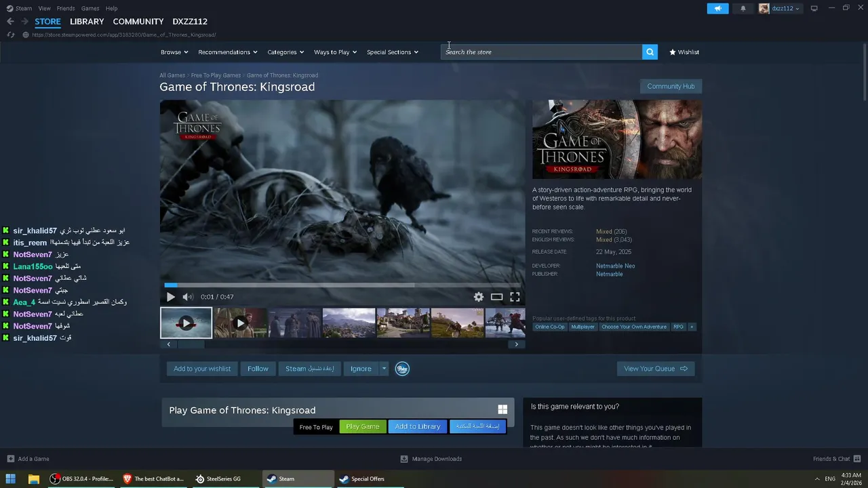This screenshot has width=868, height=488.
Task: Select the second trailer thumbnail
Action: click(240, 323)
